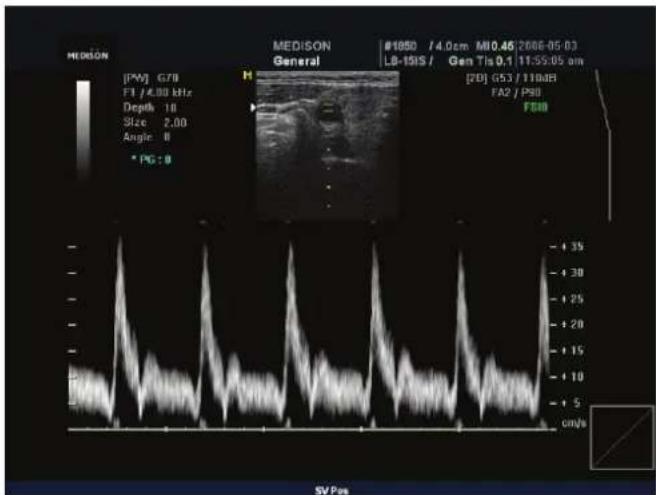656x495 pixels.
Task: Click the diagonal-line box in the bottom-right corner
Action: (x=622, y=437)
